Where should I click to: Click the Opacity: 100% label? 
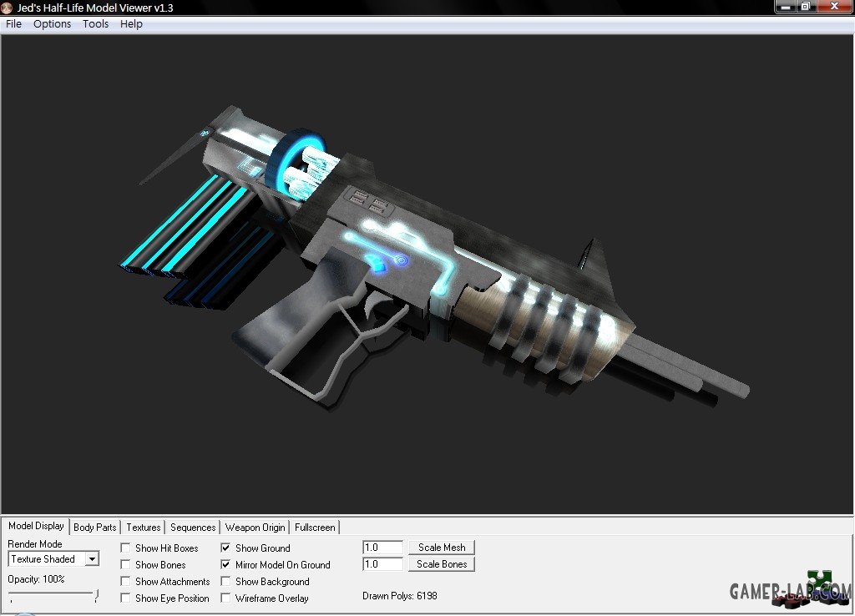tap(36, 579)
